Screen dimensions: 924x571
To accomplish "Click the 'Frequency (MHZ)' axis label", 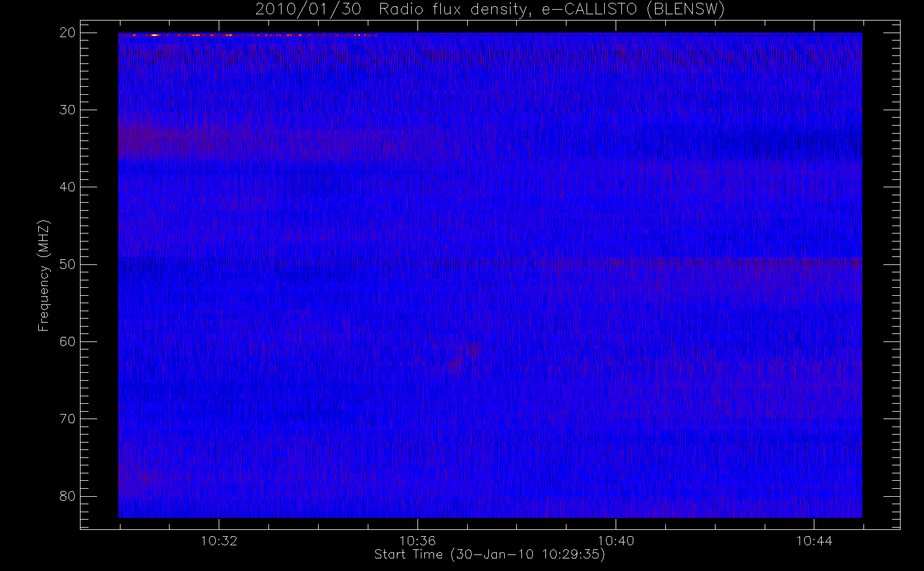I will click(x=44, y=275).
